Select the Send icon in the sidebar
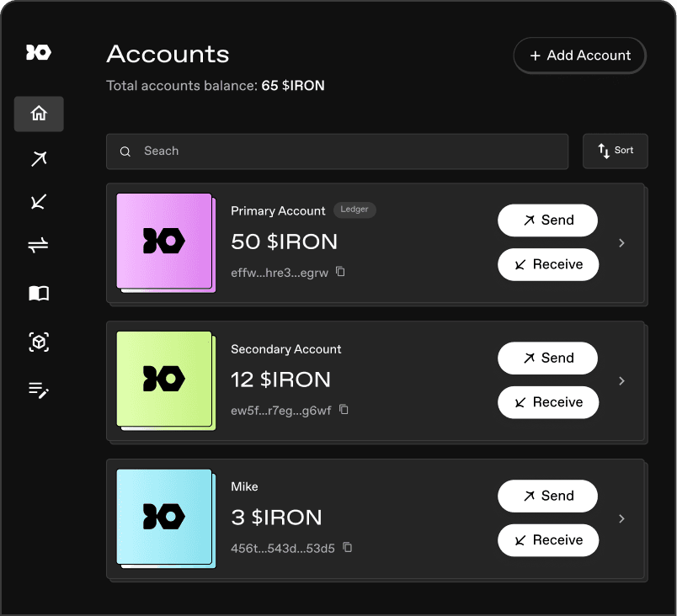Screen dimensions: 677x616 (x=38, y=158)
